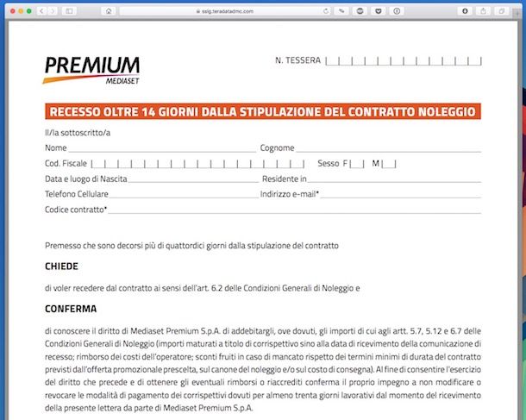Open the Share icon in Safari
The height and width of the screenshot is (420, 526).
[x=483, y=11]
